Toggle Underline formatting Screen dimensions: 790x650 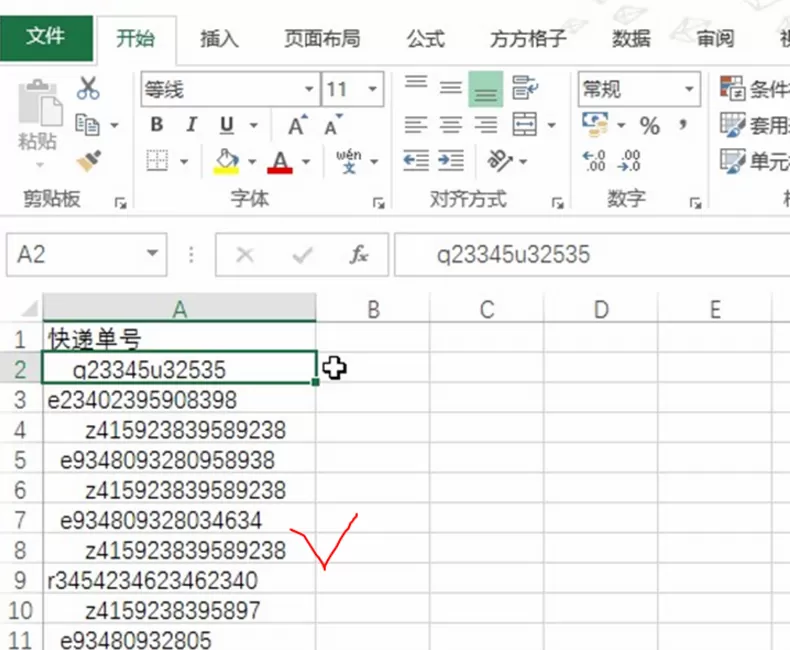[x=227, y=125]
